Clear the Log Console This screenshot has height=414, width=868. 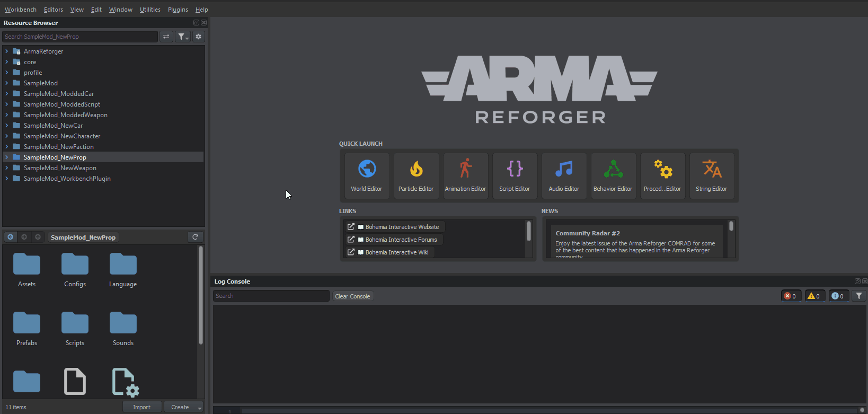tap(352, 296)
